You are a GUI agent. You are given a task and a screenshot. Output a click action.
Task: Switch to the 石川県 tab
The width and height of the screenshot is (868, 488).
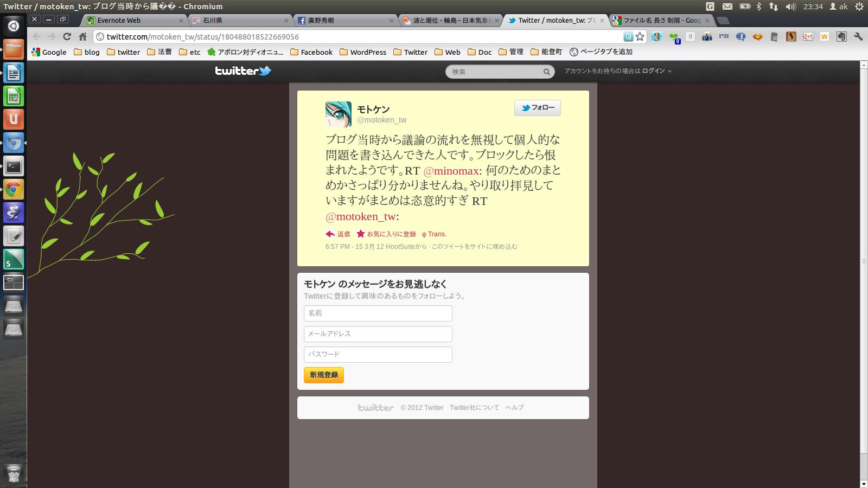pyautogui.click(x=239, y=20)
